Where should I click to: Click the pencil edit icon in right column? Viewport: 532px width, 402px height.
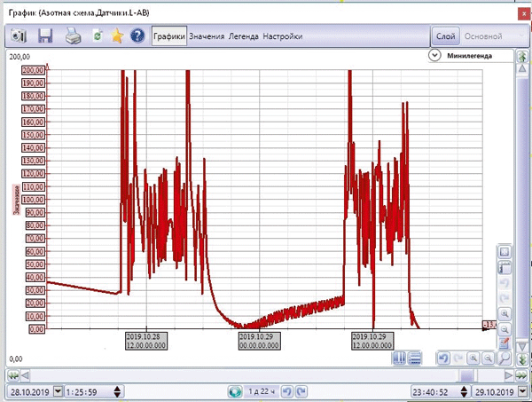click(505, 343)
